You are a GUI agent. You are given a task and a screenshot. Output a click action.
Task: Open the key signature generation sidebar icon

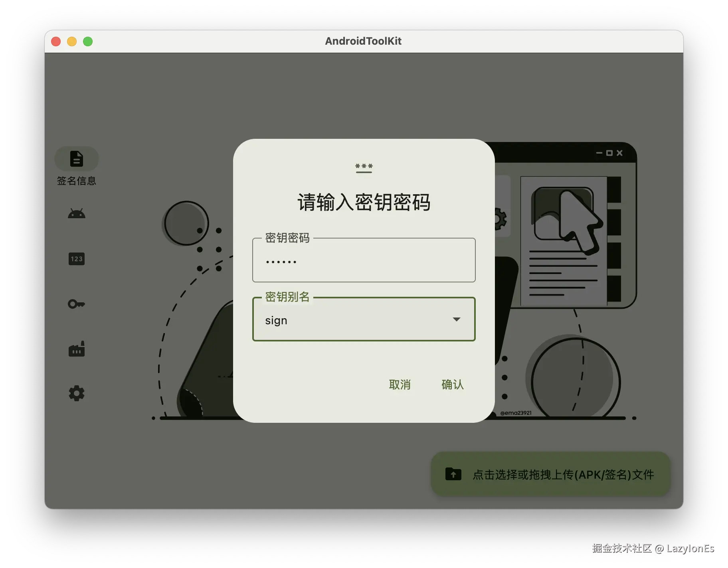[76, 304]
